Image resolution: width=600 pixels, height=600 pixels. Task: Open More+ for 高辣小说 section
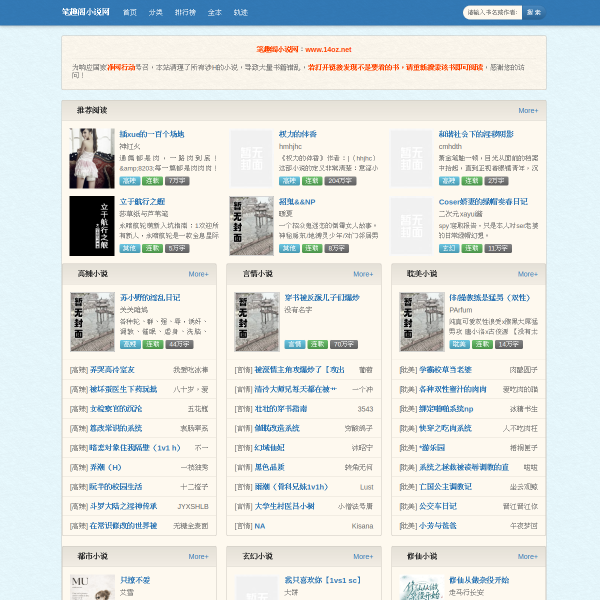[x=198, y=274]
